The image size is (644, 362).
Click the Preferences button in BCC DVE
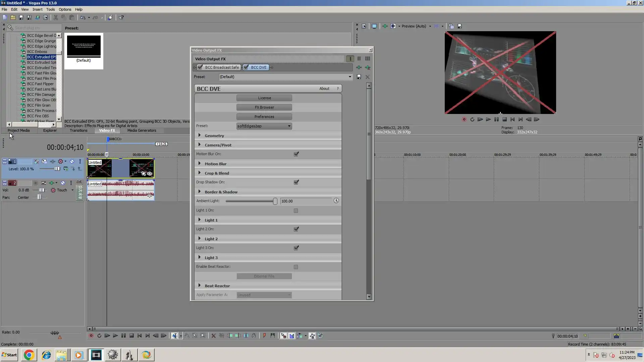[x=264, y=117]
